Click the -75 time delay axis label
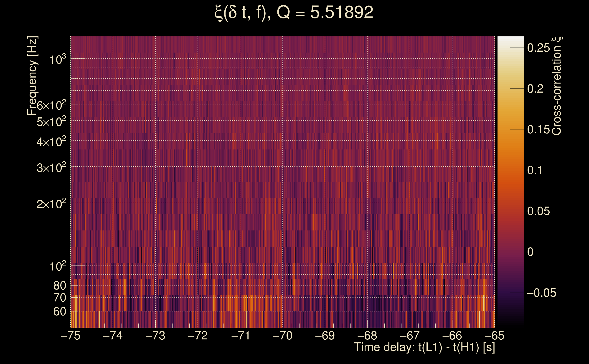589x364 pixels. [70, 336]
